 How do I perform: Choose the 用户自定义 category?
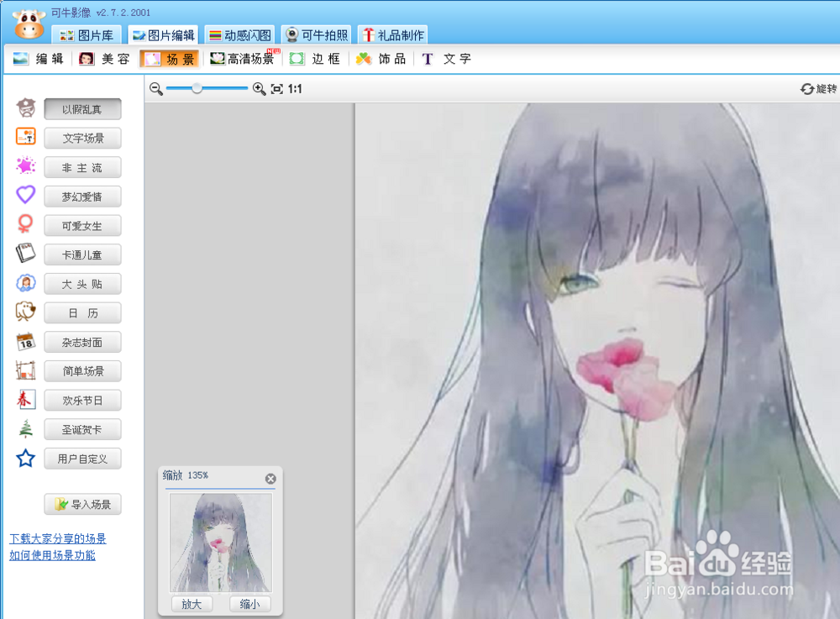coord(82,459)
